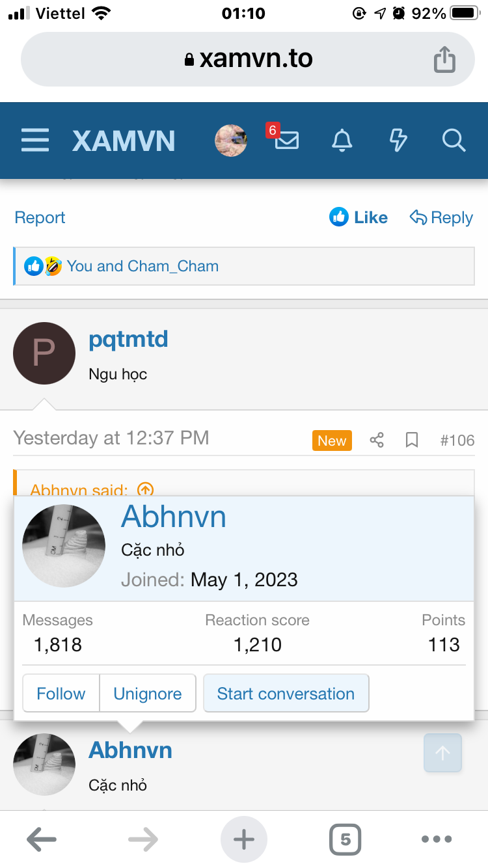Open the browser three-dots menu
This screenshot has width=488, height=868.
point(437,839)
